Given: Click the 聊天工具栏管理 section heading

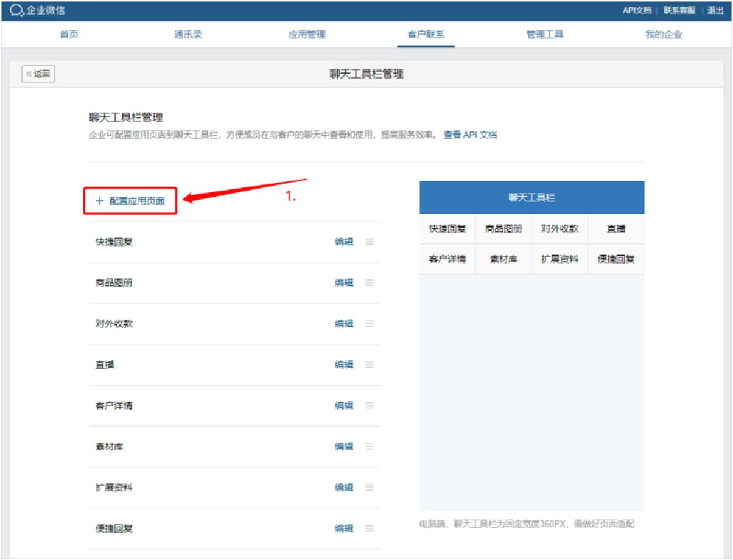Looking at the screenshot, I should click(x=126, y=117).
